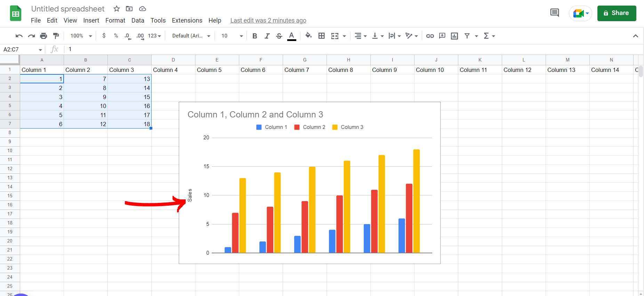Open Functions sigma dropdown

(x=489, y=36)
